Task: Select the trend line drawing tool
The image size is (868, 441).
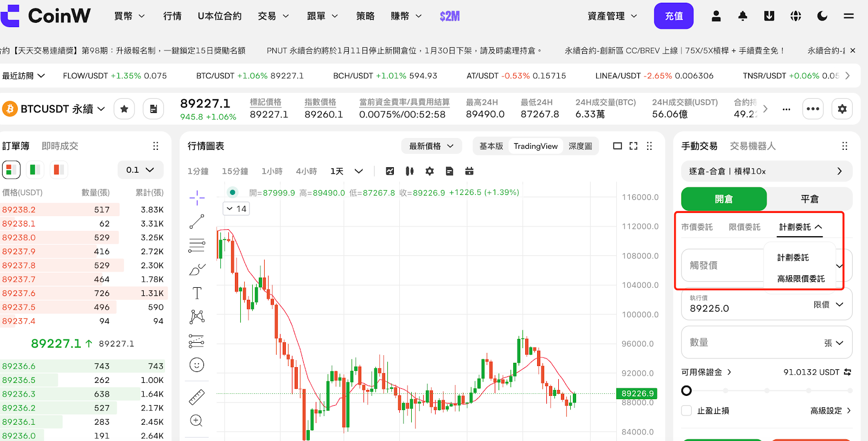Action: tap(196, 222)
